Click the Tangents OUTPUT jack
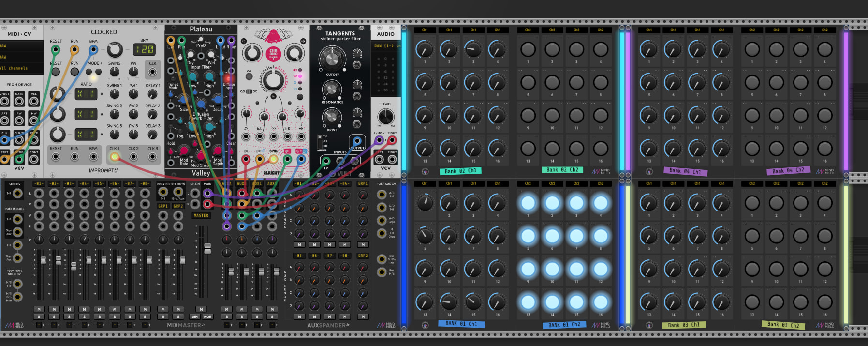Viewport: 868px width, 346px height. [357, 142]
